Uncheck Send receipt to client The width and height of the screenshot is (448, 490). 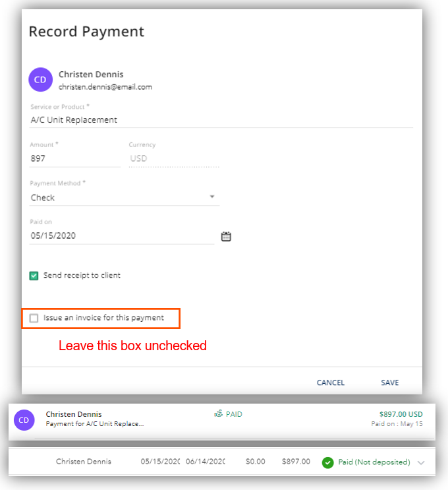[x=34, y=276]
